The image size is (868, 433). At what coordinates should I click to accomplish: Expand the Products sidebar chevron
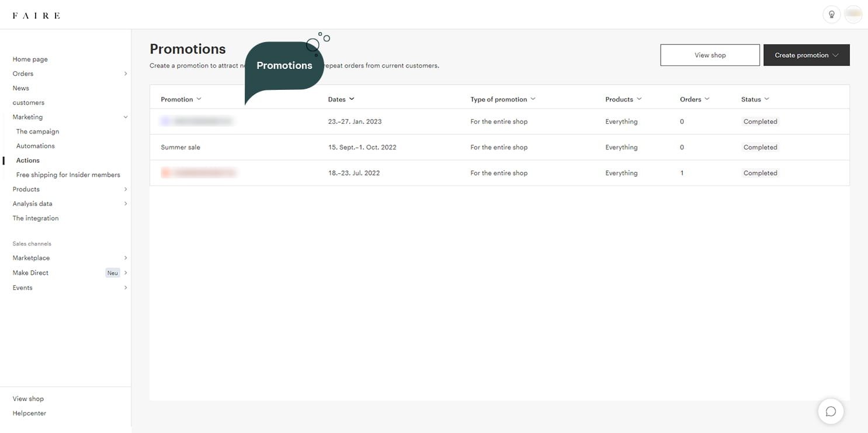126,189
